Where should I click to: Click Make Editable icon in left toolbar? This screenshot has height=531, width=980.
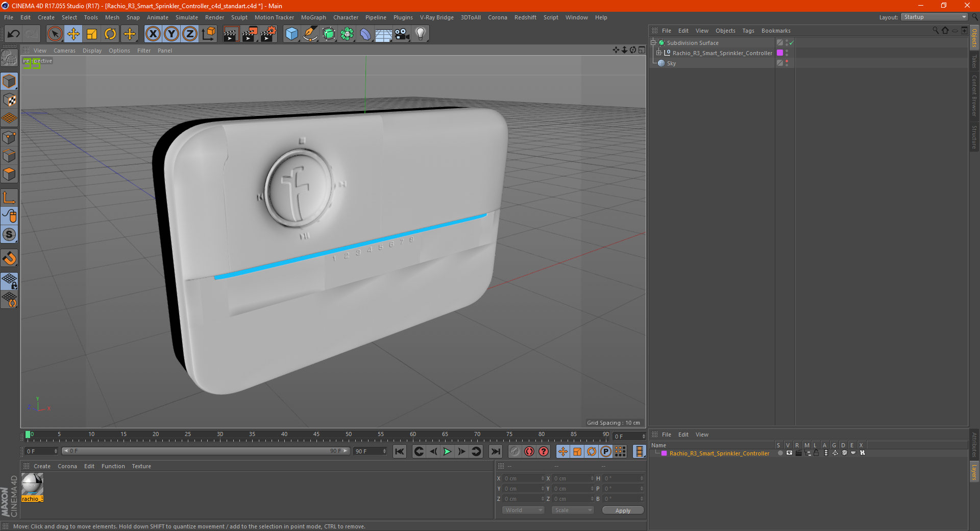pos(9,58)
